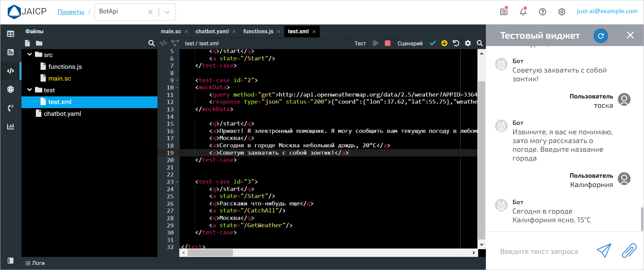
Task: Run the test with the play icon
Action: pyautogui.click(x=376, y=43)
